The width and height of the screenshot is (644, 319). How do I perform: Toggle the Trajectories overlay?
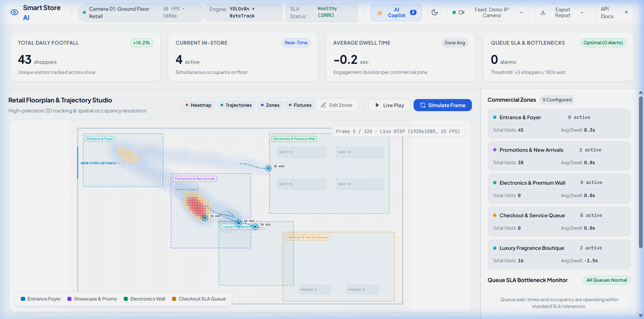pyautogui.click(x=236, y=105)
